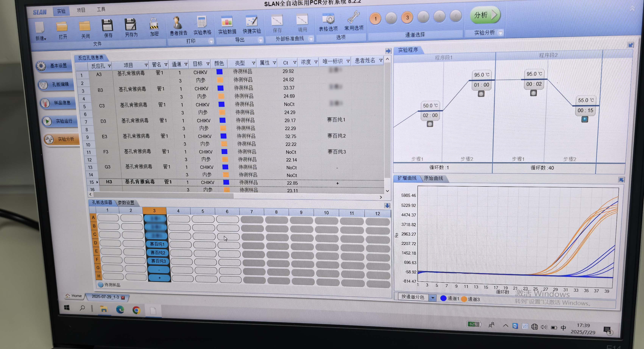This screenshot has height=349, width=644.
Task: Switch to the 原始曲线 tab
Action: tap(433, 178)
